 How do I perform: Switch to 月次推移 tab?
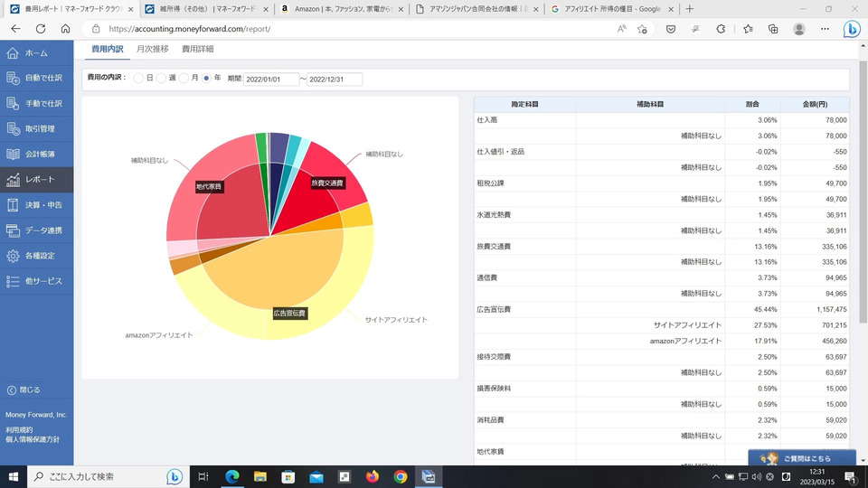point(152,49)
